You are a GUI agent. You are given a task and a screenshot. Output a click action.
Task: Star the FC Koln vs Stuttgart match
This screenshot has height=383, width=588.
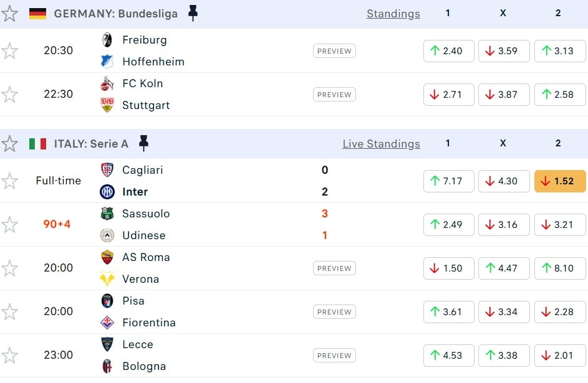point(9,94)
